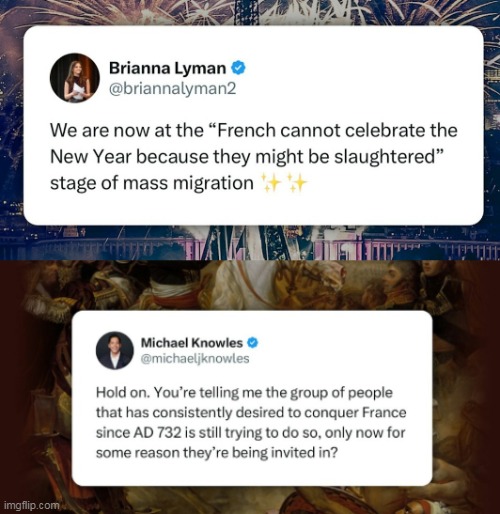Click the second sparkles emoji

click(295, 183)
